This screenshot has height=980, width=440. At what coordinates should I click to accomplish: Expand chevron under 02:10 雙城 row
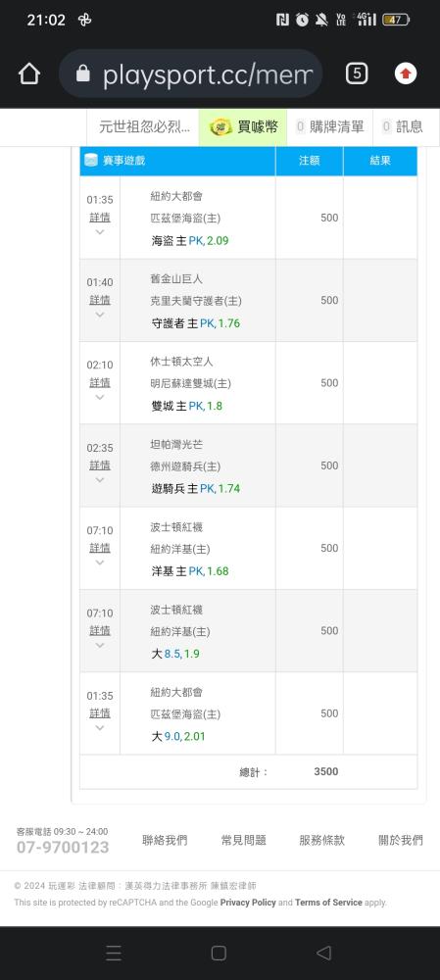(100, 397)
